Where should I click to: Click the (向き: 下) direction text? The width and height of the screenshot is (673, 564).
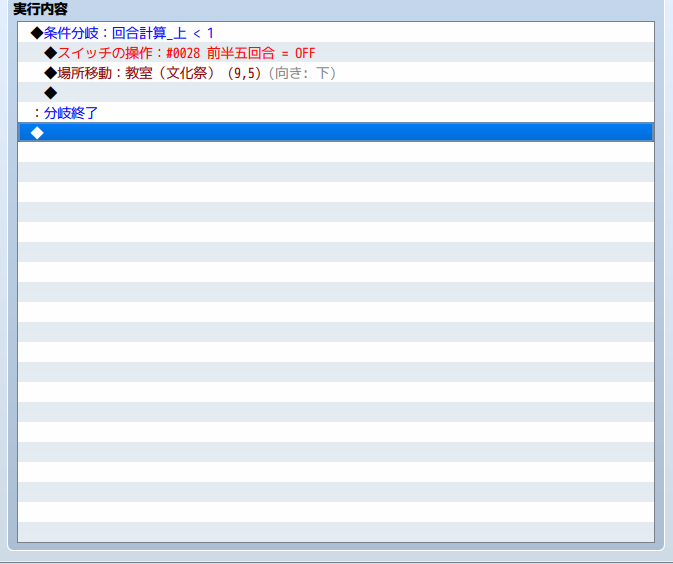(302, 73)
